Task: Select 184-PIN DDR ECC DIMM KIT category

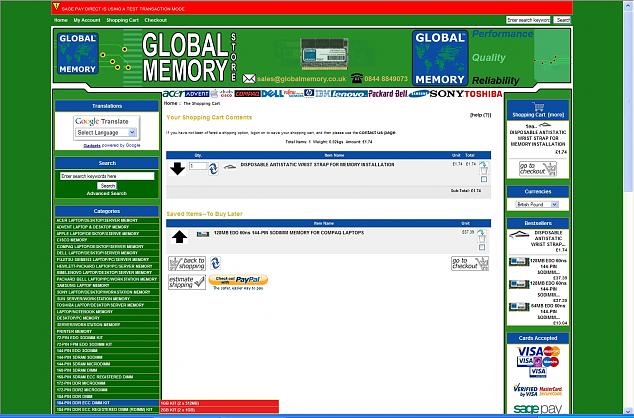Action: point(107,403)
